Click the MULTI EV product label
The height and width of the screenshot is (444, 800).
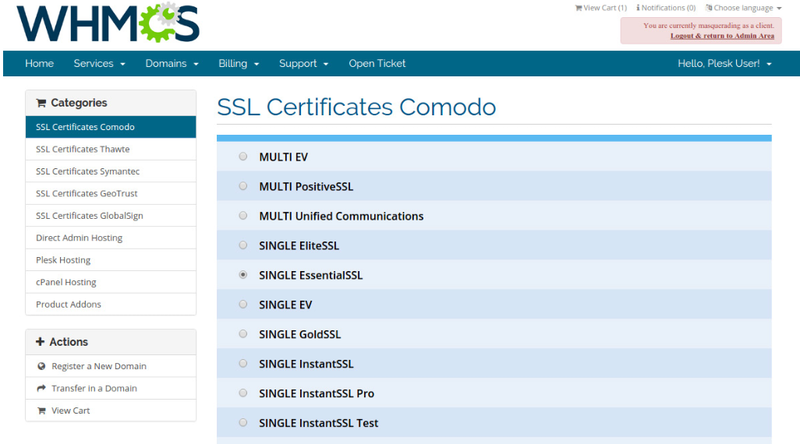coord(283,157)
